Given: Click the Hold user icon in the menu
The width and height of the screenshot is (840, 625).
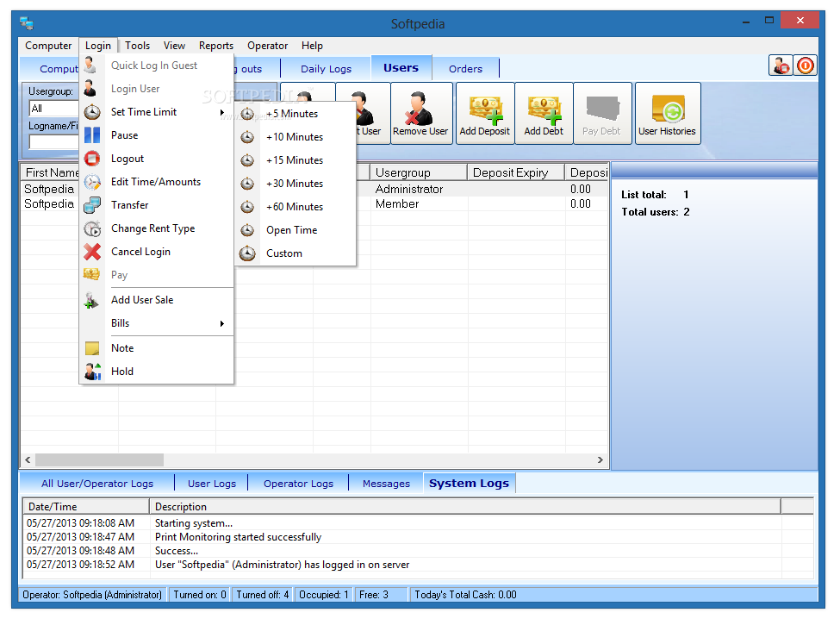Looking at the screenshot, I should [92, 372].
